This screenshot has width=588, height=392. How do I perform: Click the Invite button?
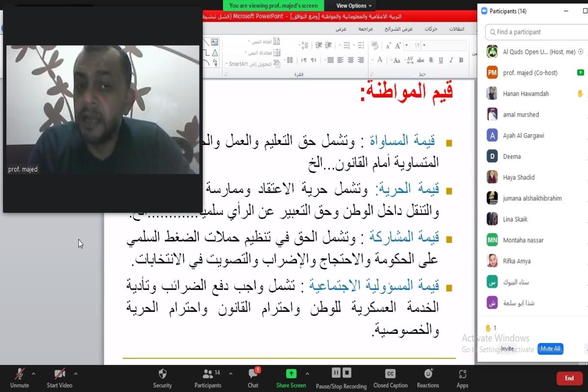[507, 349]
